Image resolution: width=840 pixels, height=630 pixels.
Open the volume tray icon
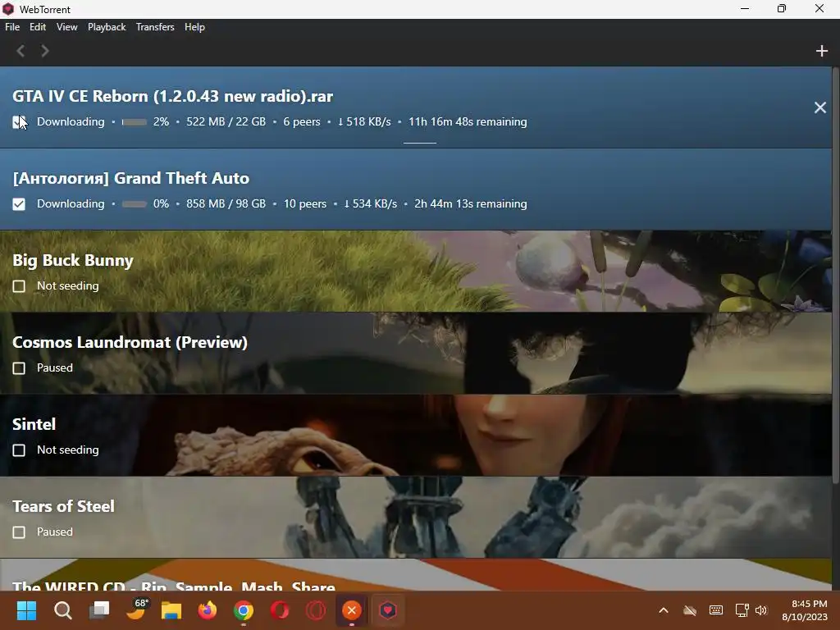(760, 610)
